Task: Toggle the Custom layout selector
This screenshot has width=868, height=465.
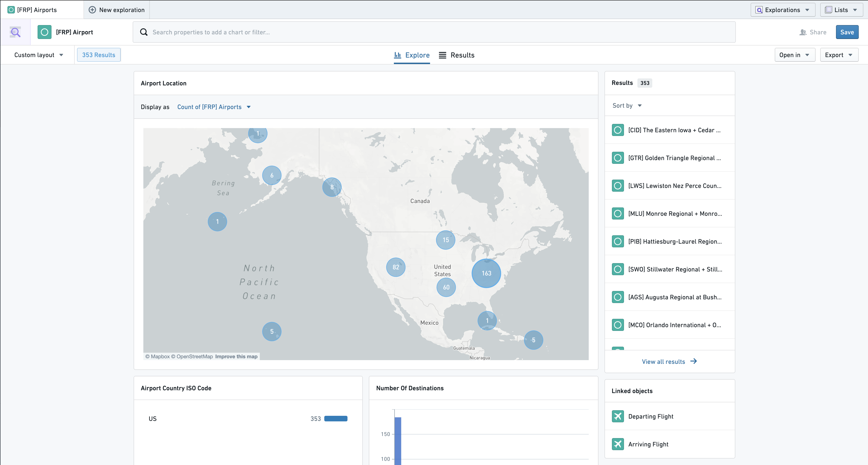Action: [37, 55]
